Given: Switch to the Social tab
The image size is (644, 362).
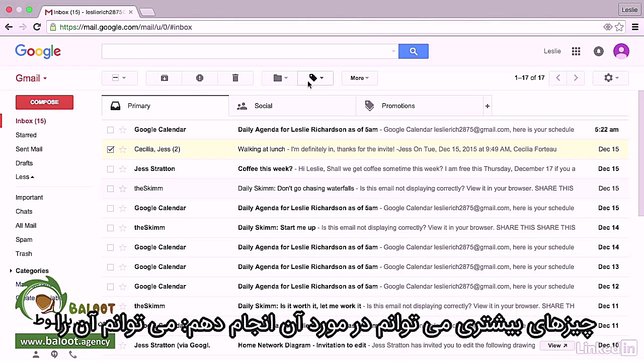Looking at the screenshot, I should 263,106.
